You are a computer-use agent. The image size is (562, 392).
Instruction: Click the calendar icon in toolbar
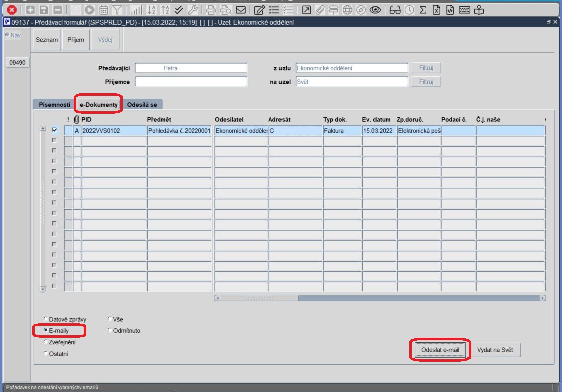click(103, 10)
